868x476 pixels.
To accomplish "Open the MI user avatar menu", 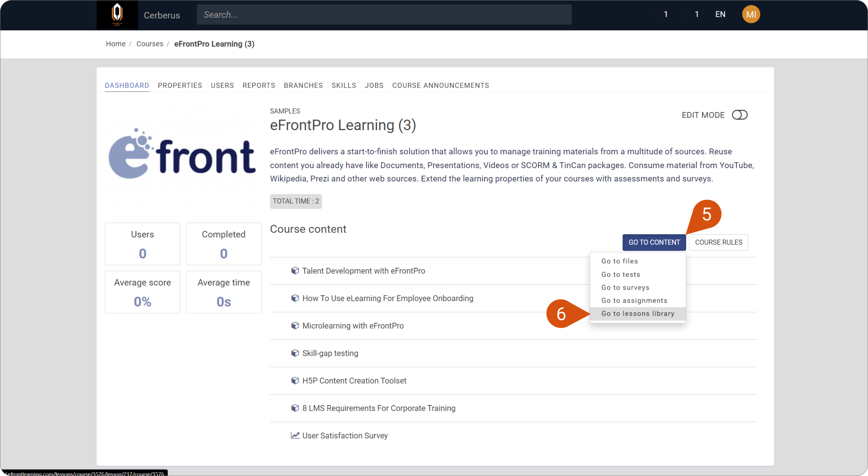I will pos(751,14).
